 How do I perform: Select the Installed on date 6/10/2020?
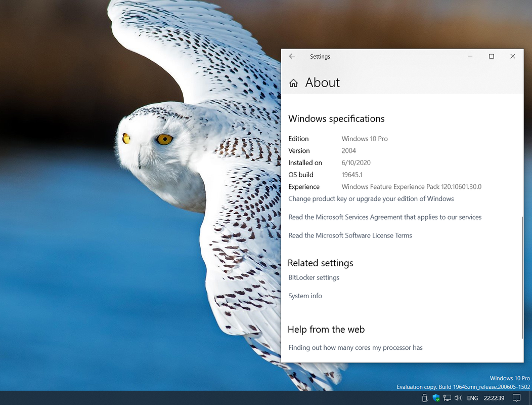tap(356, 163)
